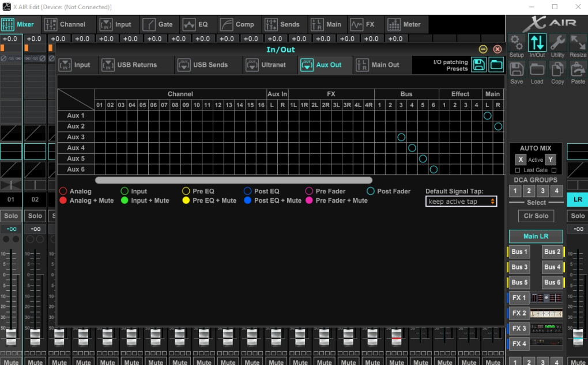
Task: Click the Save floppy disk icon
Action: (517, 69)
